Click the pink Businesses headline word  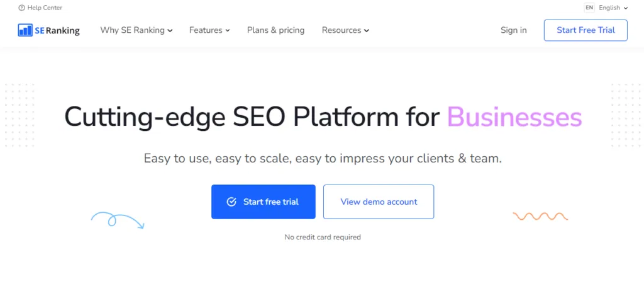pyautogui.click(x=514, y=117)
